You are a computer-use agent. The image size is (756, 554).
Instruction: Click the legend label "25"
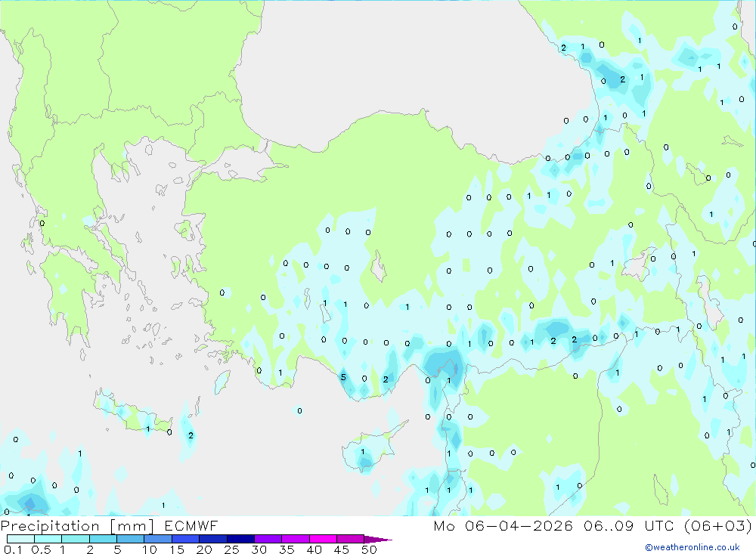coord(231,549)
